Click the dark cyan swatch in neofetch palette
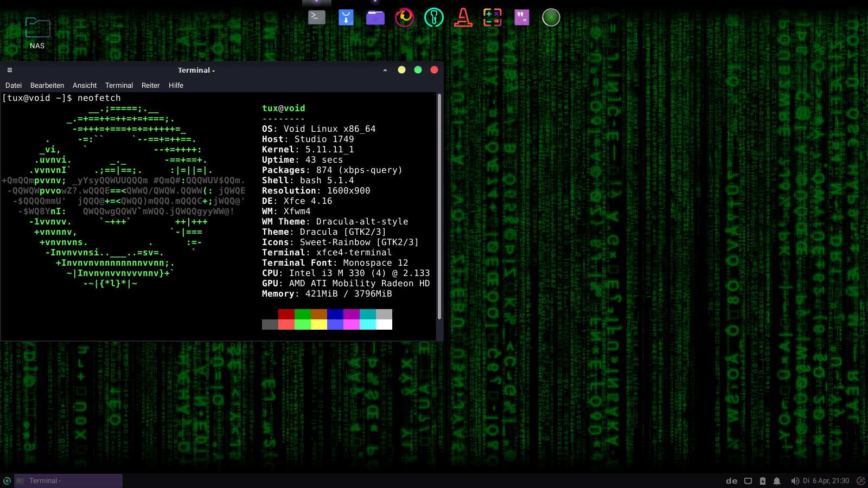Screen dimensions: 868x488 point(368,314)
